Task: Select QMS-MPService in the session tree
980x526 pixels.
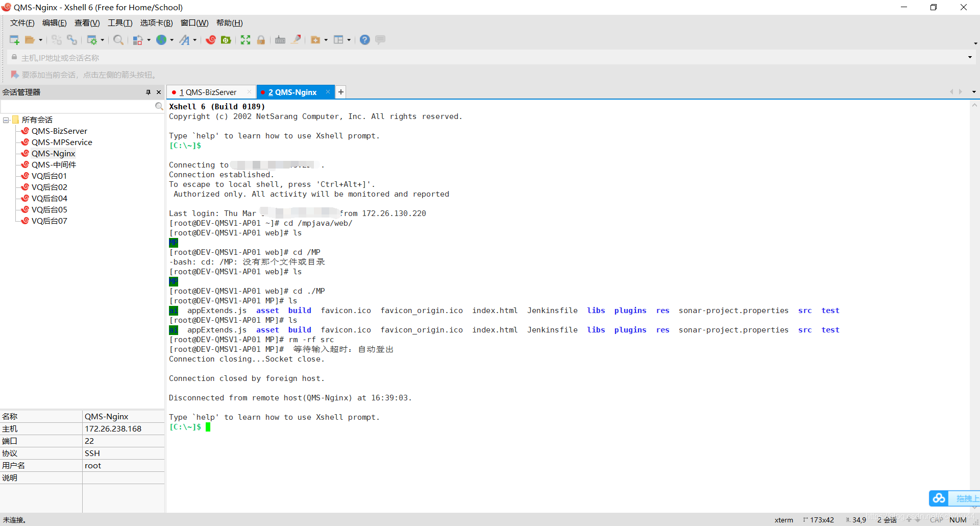Action: [62, 142]
